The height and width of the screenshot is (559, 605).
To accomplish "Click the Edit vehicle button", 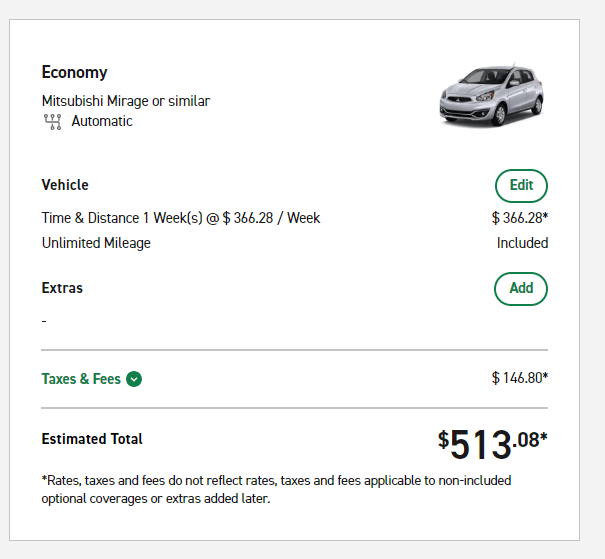I will point(521,185).
